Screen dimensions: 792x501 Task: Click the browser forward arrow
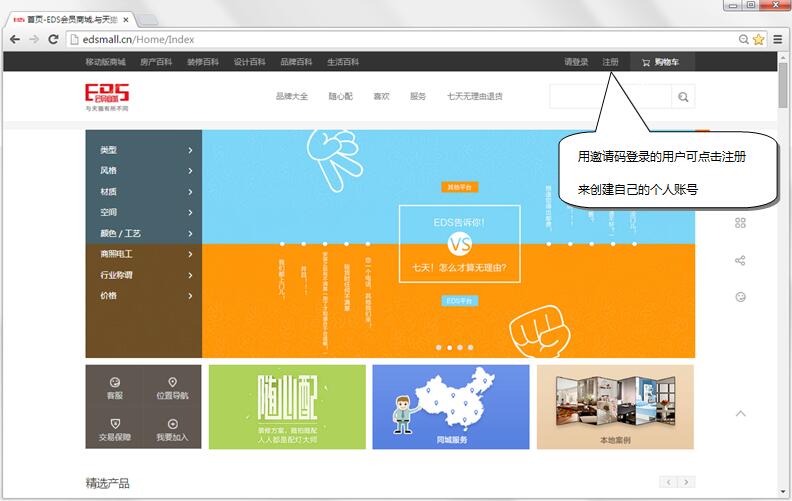[x=34, y=39]
